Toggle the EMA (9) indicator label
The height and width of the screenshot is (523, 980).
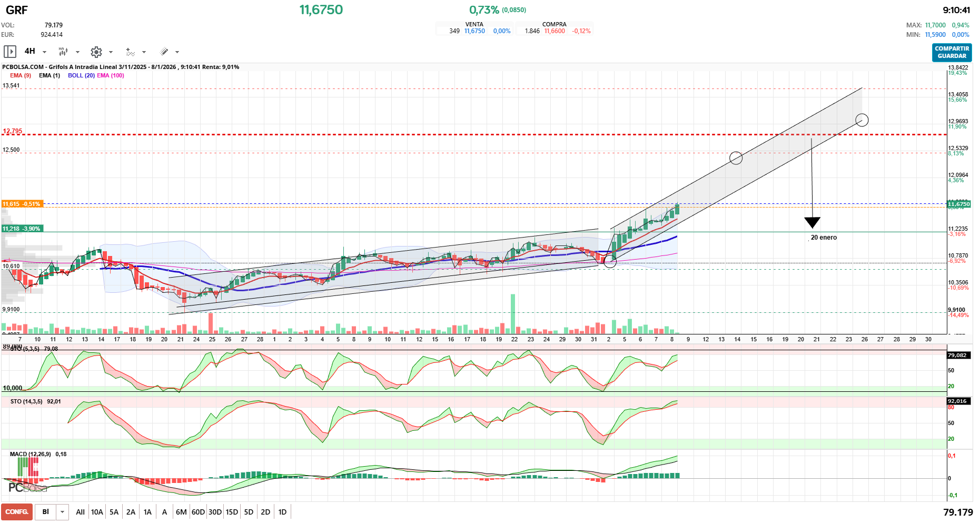[x=21, y=75]
